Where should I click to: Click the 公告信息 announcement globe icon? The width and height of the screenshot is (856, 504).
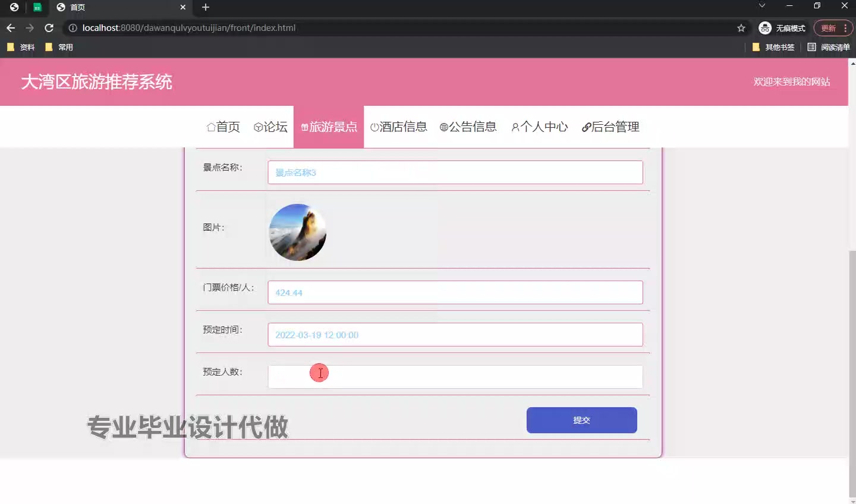[443, 127]
